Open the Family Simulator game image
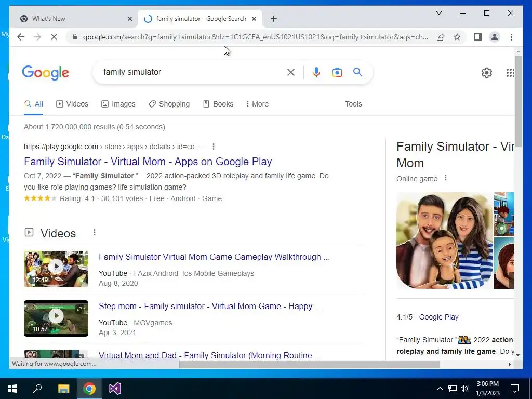This screenshot has height=399, width=532. click(x=445, y=241)
